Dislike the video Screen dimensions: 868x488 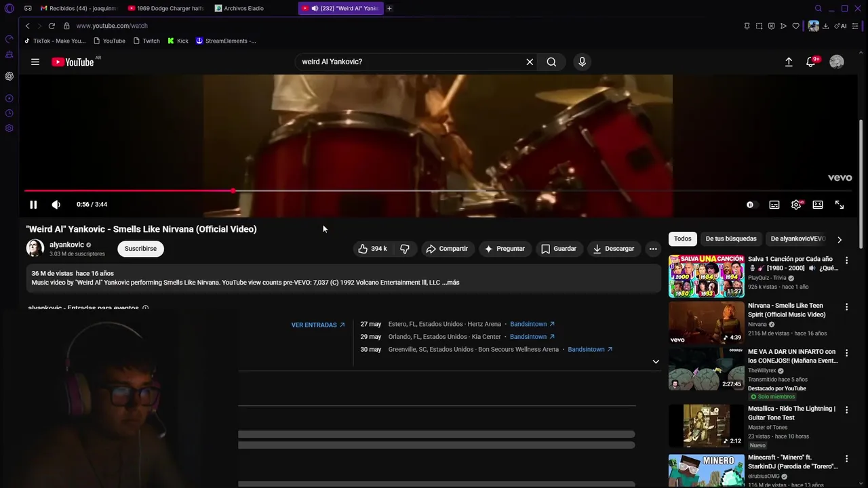tap(405, 249)
